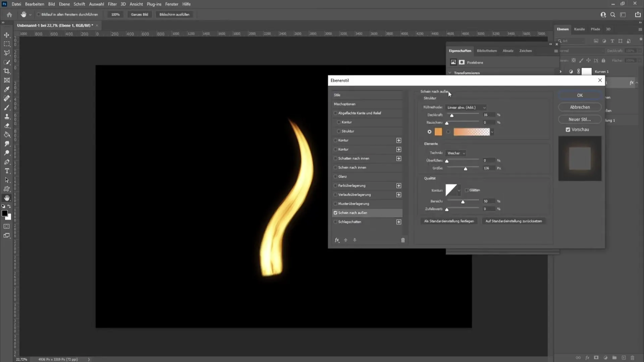
Task: Click the Brush tool icon
Action: 7,107
